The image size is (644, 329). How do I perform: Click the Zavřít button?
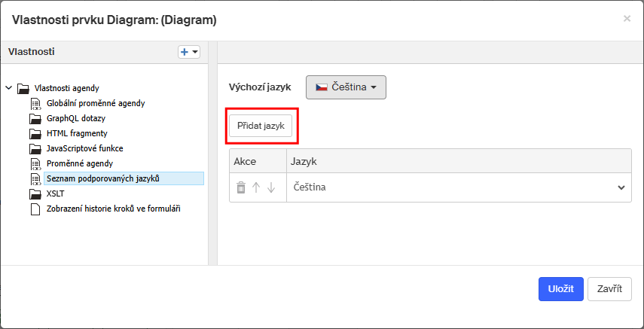click(x=609, y=289)
